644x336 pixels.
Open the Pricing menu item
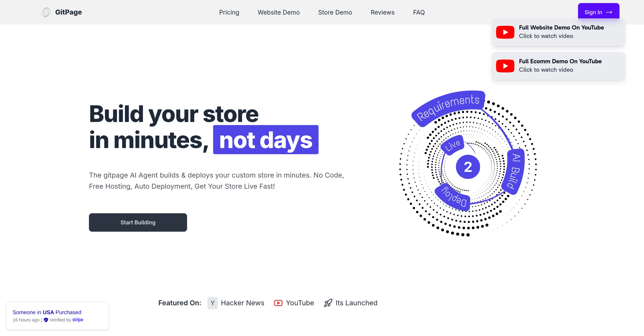tap(229, 12)
